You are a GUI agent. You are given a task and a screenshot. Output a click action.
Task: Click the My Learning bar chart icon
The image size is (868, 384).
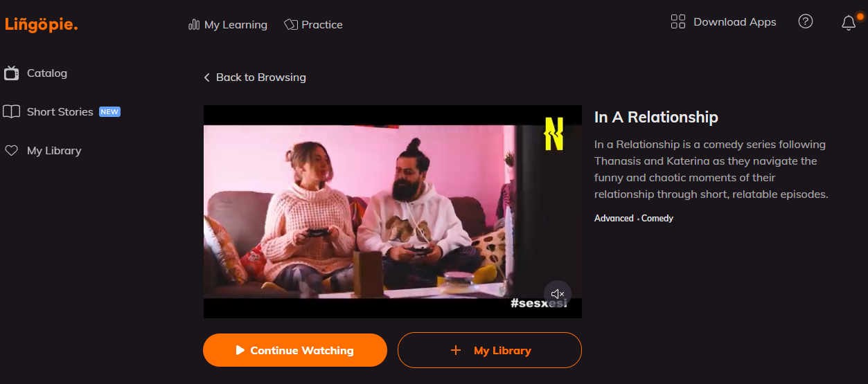tap(194, 25)
